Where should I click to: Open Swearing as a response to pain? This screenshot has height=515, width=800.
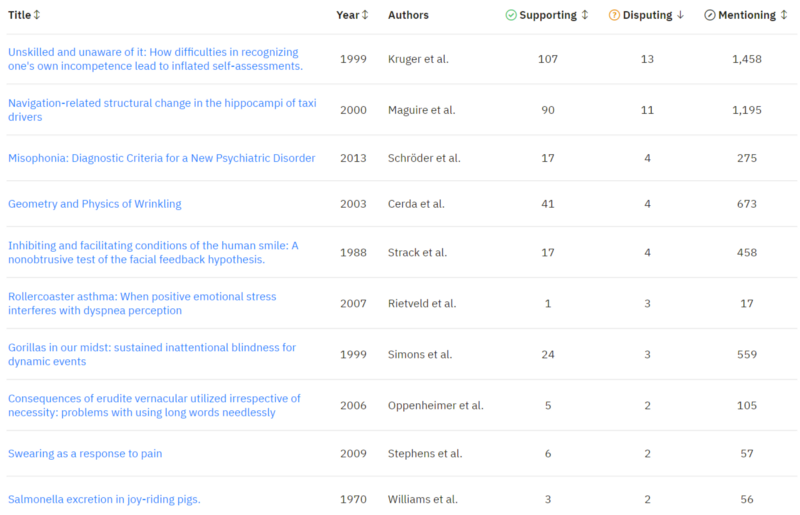(x=85, y=453)
